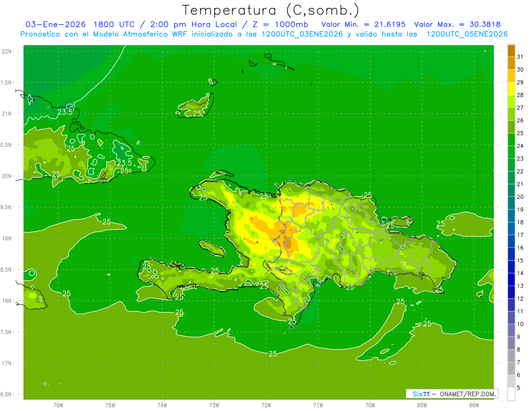This screenshot has width=532, height=411.
Task: Click the legend value label "31"
Action: tap(520, 57)
